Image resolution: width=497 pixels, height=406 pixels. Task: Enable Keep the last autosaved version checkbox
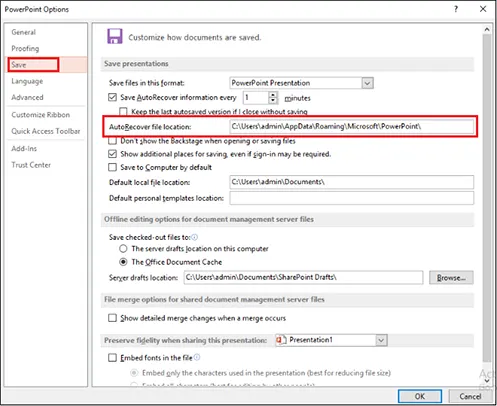coord(123,111)
